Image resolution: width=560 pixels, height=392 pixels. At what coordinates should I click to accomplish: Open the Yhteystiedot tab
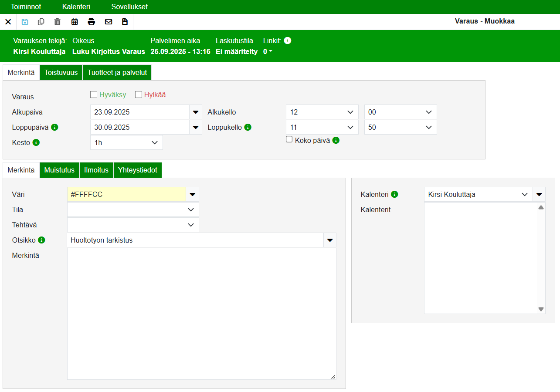pos(138,170)
